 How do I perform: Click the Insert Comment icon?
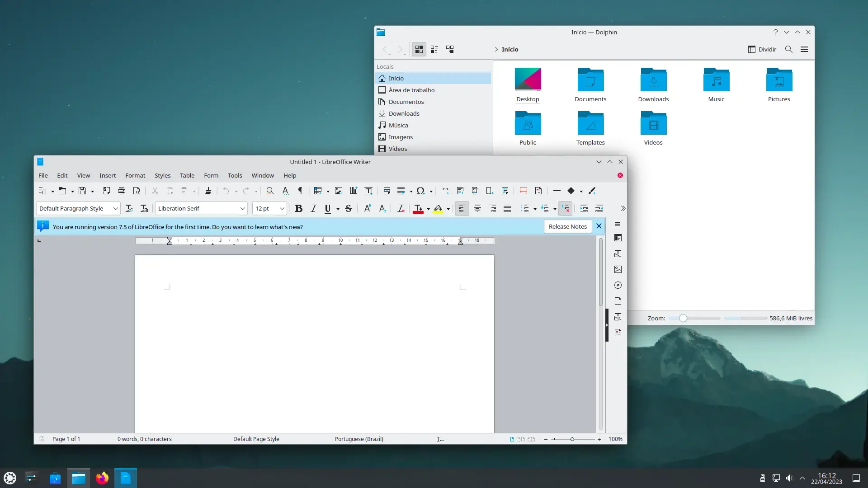[x=524, y=191]
